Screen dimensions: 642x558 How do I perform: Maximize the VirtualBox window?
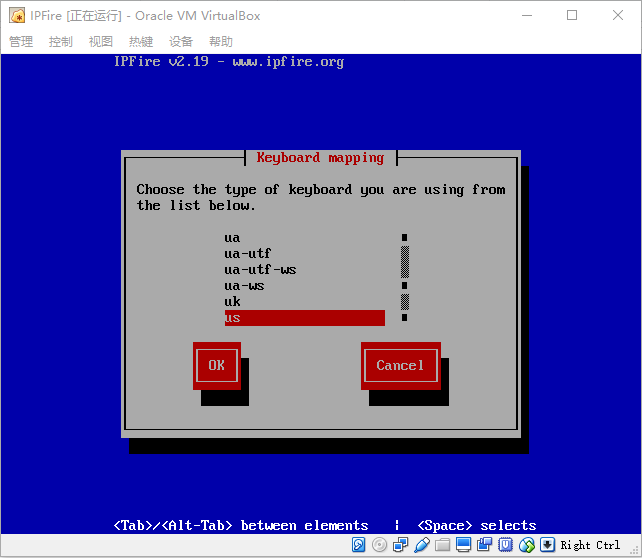(x=572, y=16)
